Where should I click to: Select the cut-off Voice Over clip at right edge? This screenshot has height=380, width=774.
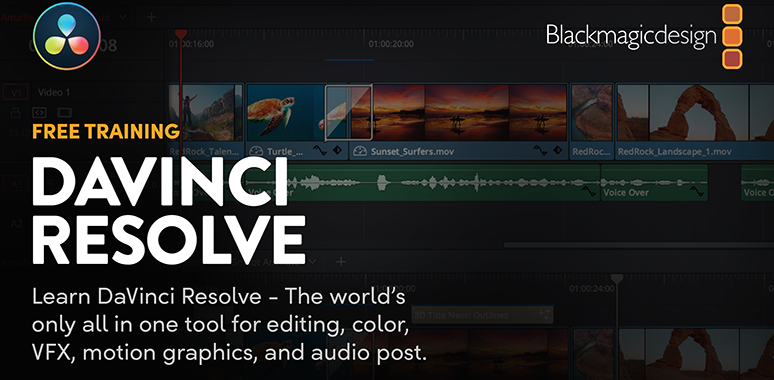click(758, 183)
